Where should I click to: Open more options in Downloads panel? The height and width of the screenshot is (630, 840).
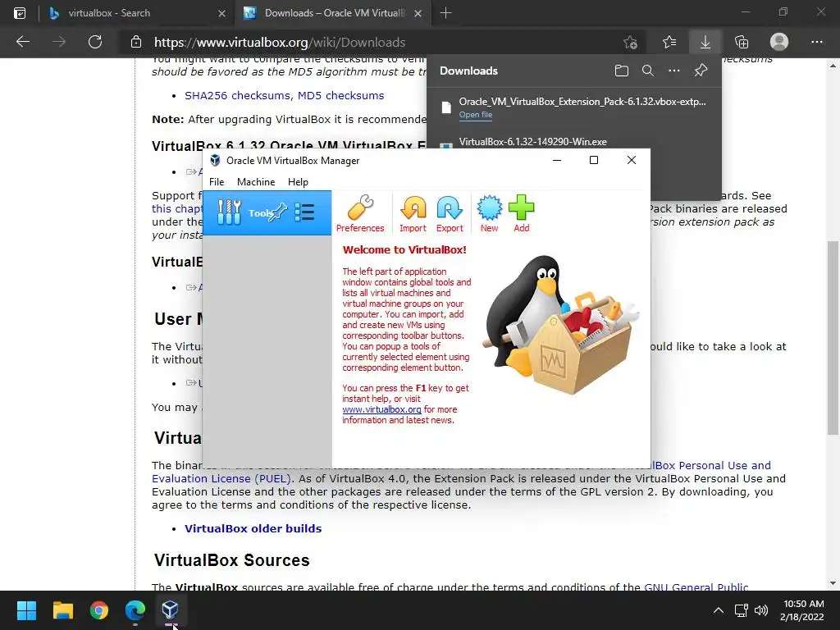click(674, 71)
